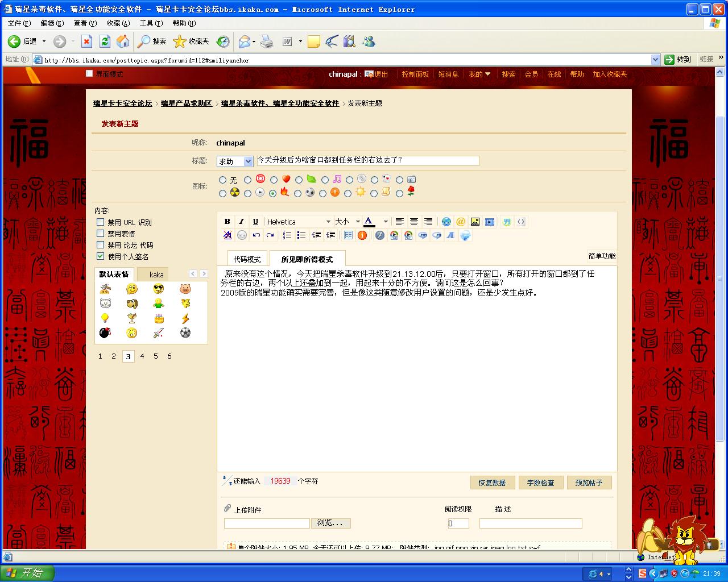Click the 预览帖子 button
Viewport: 728px width, 582px height.
tap(589, 483)
